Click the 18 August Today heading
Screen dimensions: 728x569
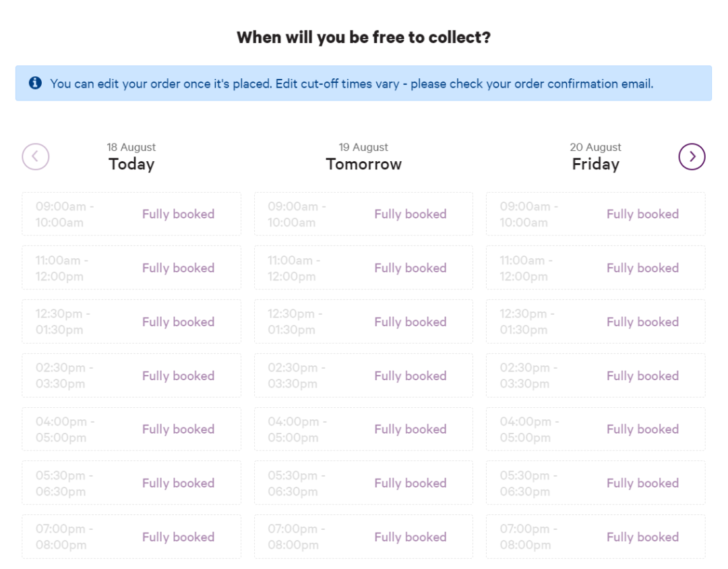pyautogui.click(x=131, y=157)
